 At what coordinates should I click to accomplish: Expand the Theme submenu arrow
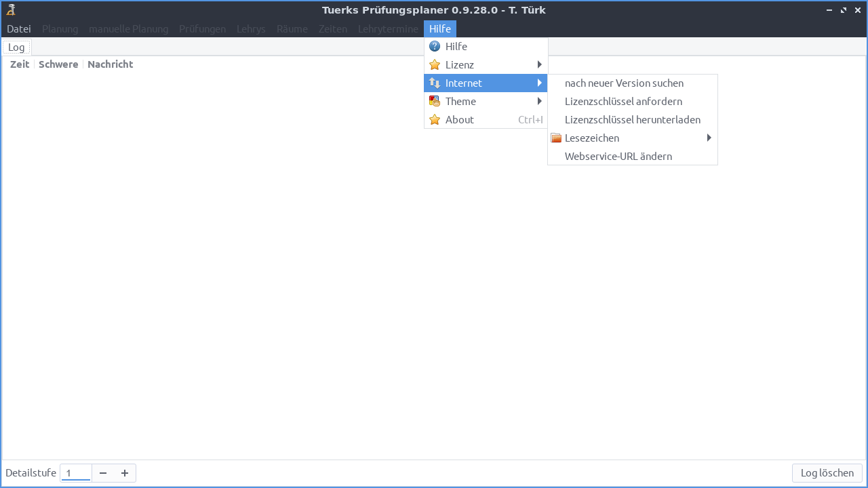tap(540, 101)
